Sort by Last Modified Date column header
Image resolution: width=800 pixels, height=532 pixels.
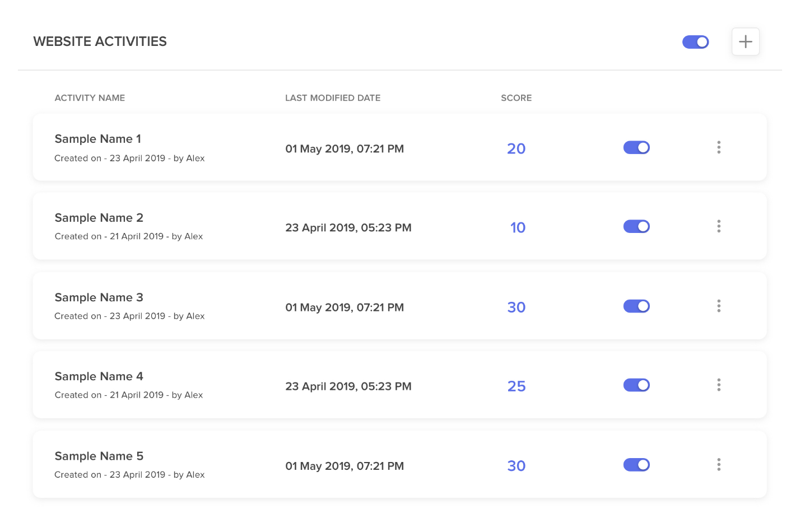pyautogui.click(x=333, y=98)
